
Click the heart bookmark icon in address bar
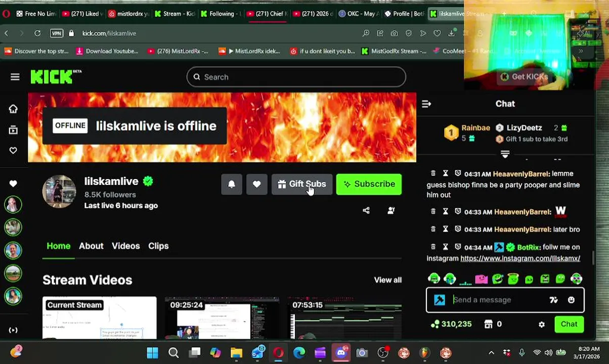click(x=437, y=33)
